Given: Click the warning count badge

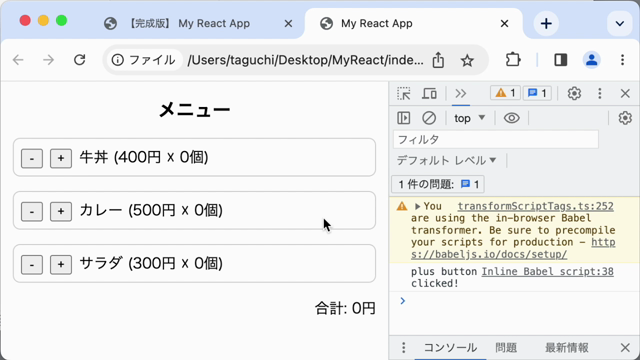Looking at the screenshot, I should pos(505,93).
